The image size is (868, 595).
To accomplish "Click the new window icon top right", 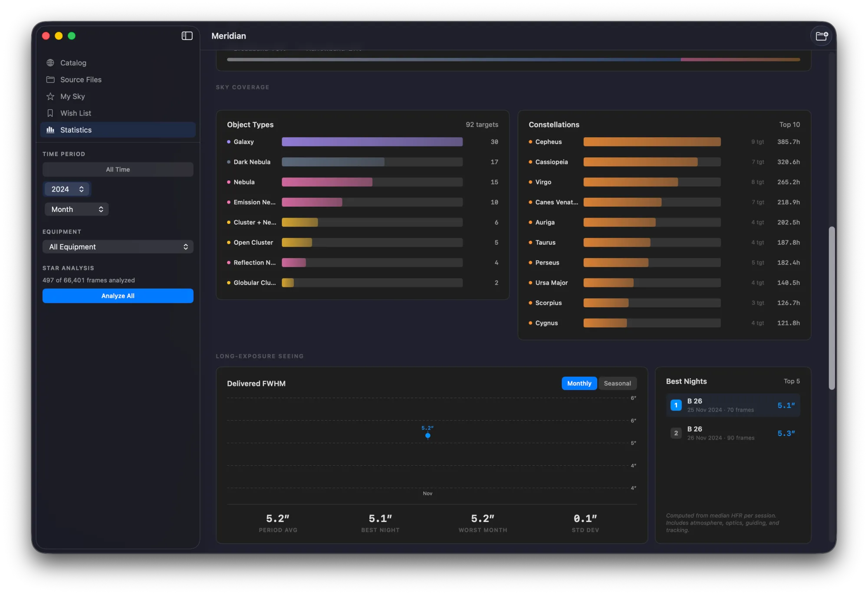I will pyautogui.click(x=821, y=36).
